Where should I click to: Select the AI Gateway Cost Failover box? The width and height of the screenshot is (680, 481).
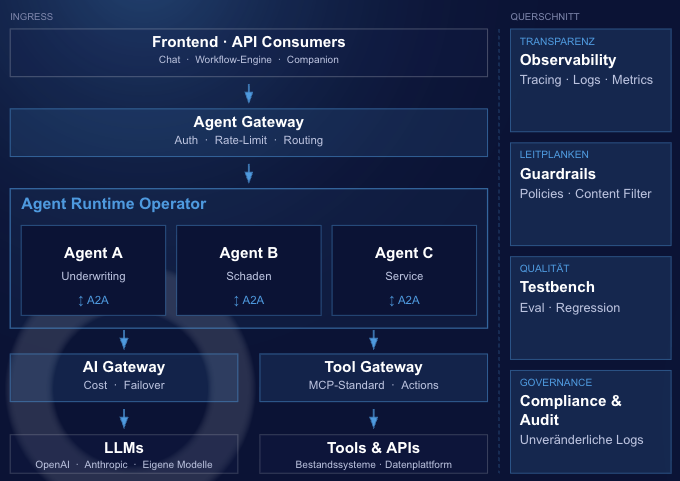pyautogui.click(x=124, y=377)
